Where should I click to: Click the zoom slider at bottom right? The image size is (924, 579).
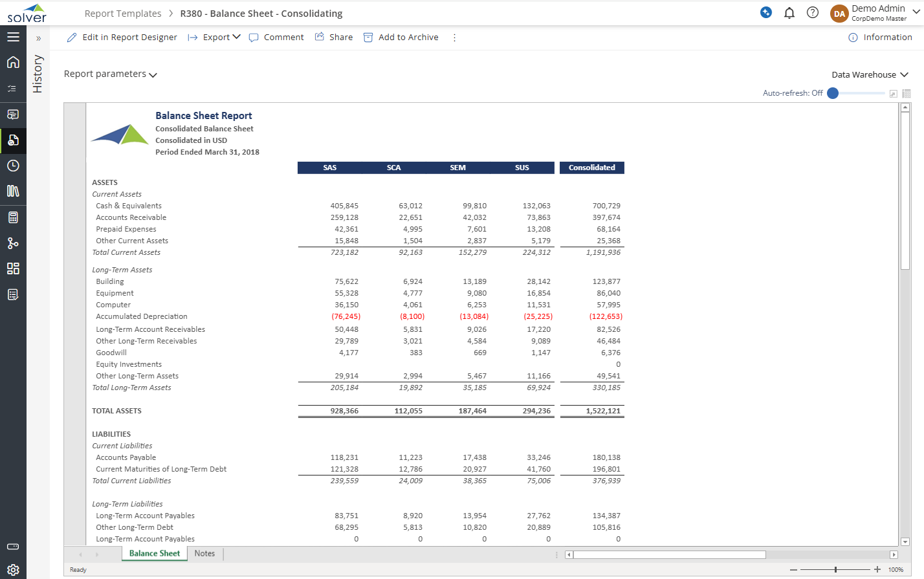click(835, 570)
